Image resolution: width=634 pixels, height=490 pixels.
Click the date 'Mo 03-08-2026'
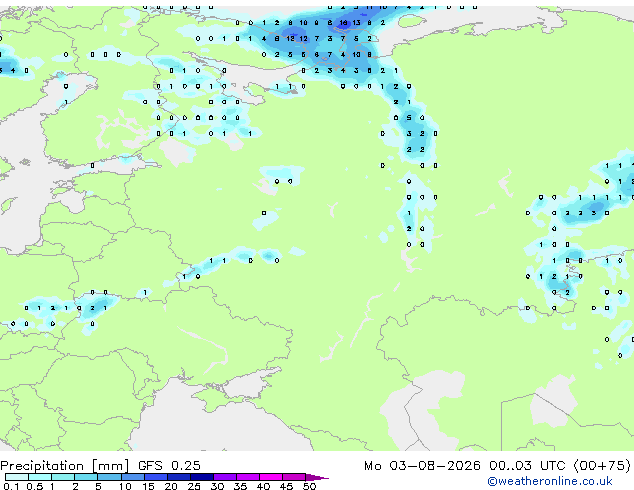[422, 466]
